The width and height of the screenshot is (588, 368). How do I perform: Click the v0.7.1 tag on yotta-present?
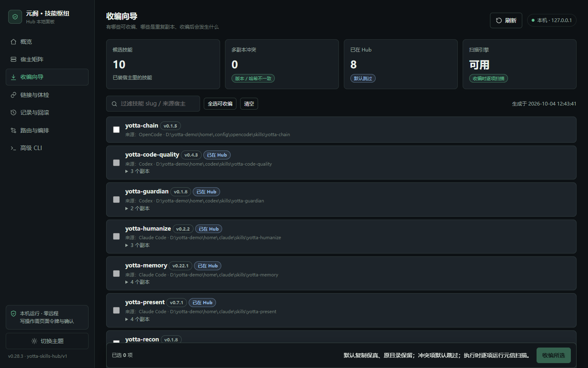click(x=176, y=303)
